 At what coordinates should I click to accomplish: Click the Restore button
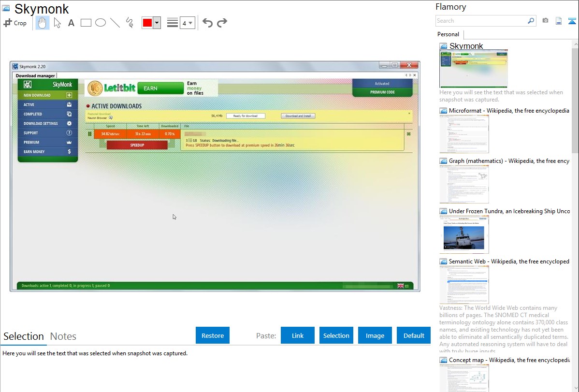tap(213, 335)
